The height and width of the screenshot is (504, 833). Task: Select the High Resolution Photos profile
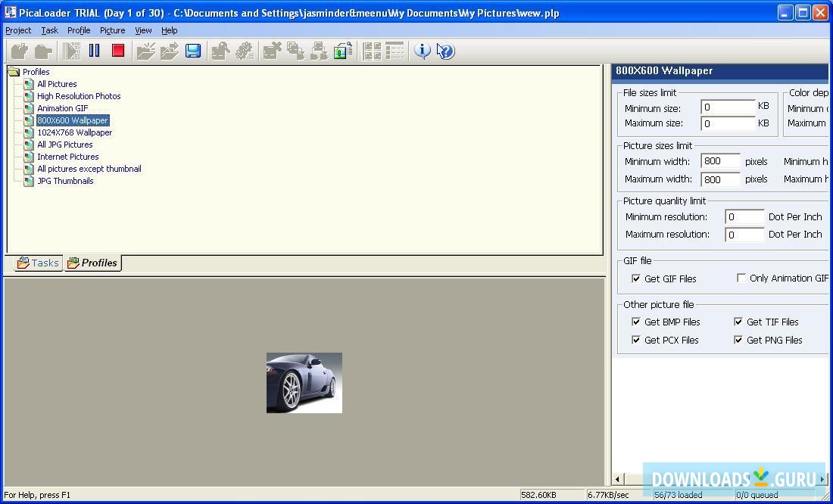tap(79, 96)
